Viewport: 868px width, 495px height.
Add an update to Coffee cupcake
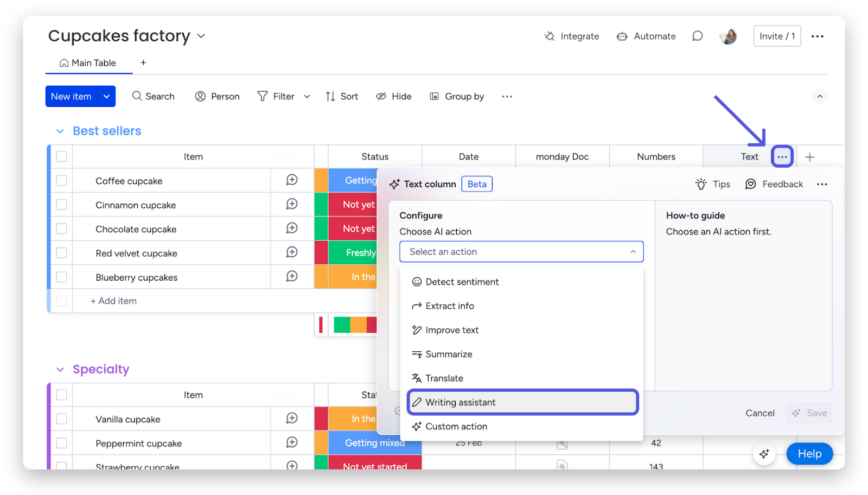click(292, 180)
